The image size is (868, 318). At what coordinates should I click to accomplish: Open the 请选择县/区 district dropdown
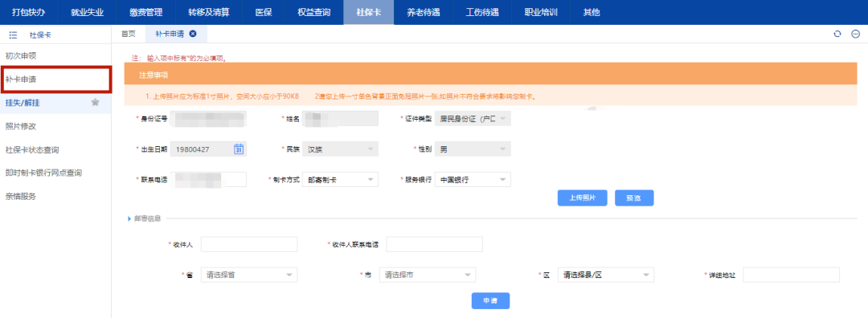pos(606,275)
